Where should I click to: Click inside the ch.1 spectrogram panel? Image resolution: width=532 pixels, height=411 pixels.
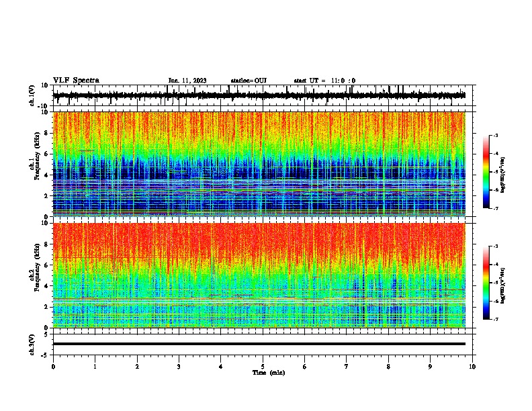click(x=259, y=164)
